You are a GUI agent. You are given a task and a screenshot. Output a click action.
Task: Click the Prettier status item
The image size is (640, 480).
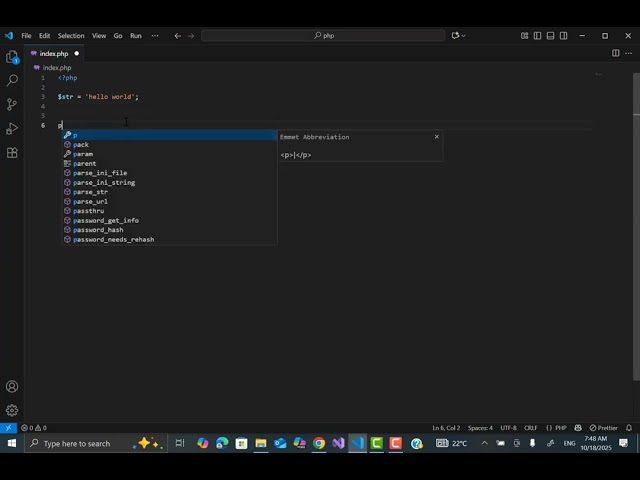point(604,428)
